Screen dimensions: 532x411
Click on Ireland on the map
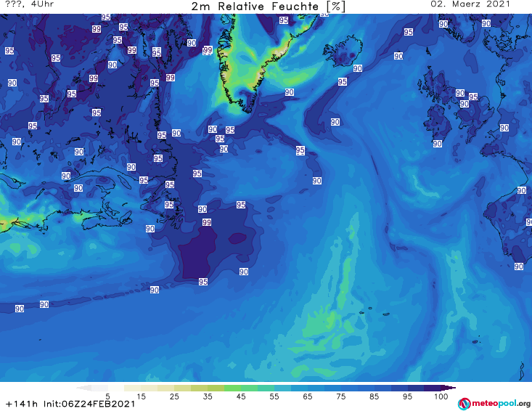point(438,122)
